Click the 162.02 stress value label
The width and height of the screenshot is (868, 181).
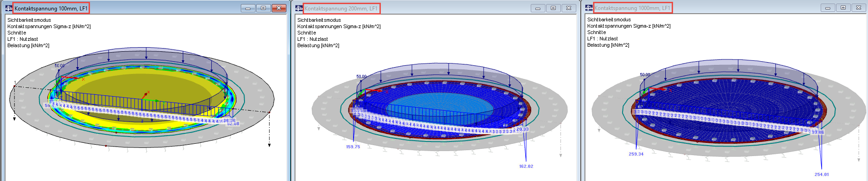point(526,166)
